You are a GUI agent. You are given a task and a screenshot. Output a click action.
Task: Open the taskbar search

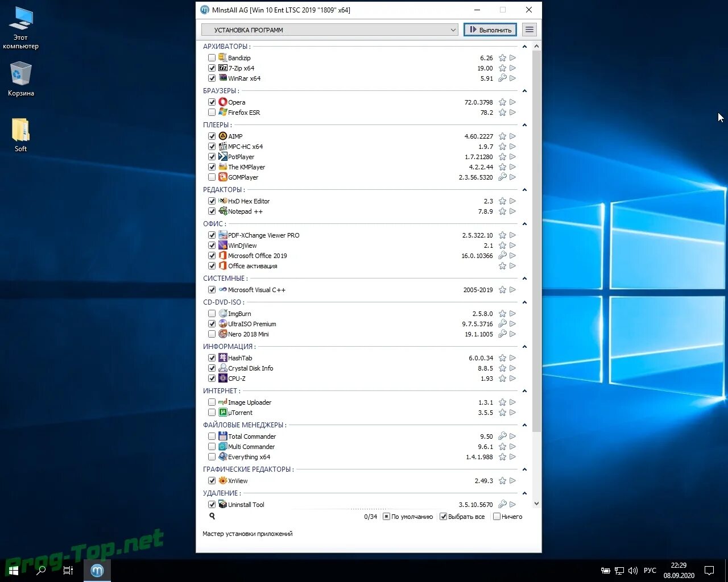[x=41, y=570]
